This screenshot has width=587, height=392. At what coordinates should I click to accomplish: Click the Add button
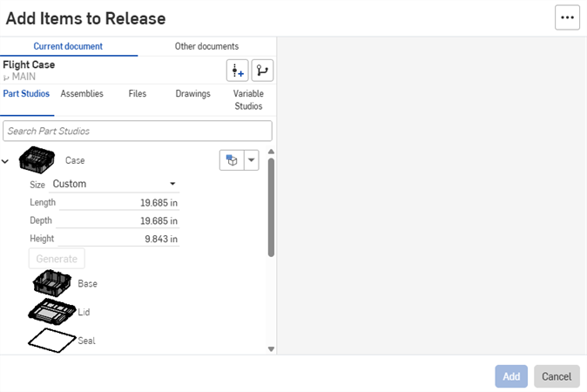[511, 376]
